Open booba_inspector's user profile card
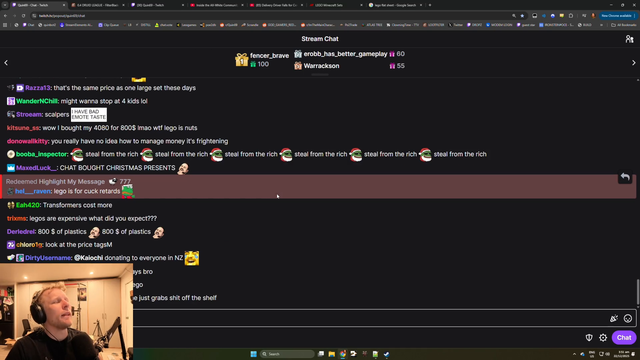The image size is (640, 360). pos(42,154)
